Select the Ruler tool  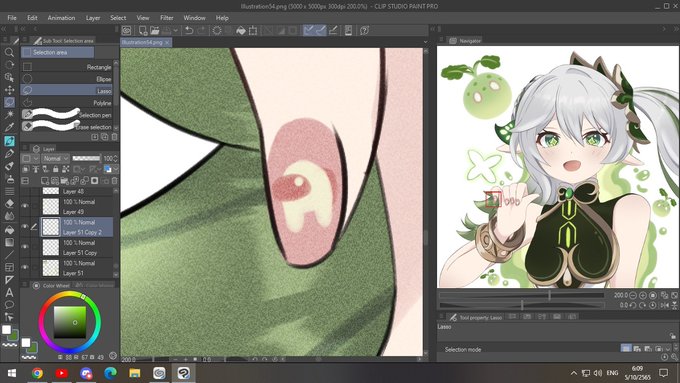9,280
